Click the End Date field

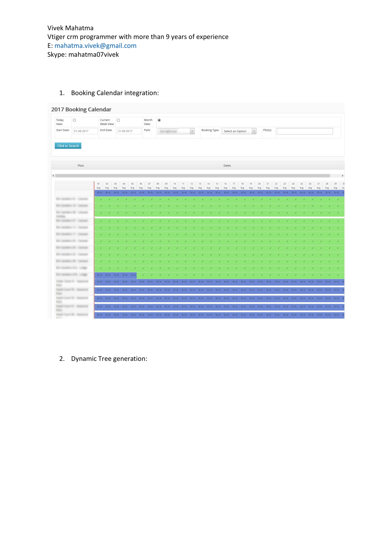[x=129, y=131]
